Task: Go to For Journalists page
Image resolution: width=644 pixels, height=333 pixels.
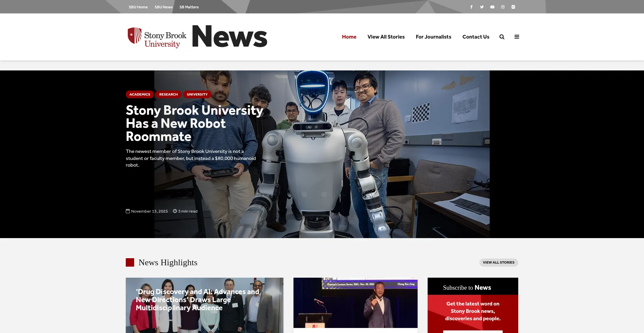Action: [x=433, y=37]
